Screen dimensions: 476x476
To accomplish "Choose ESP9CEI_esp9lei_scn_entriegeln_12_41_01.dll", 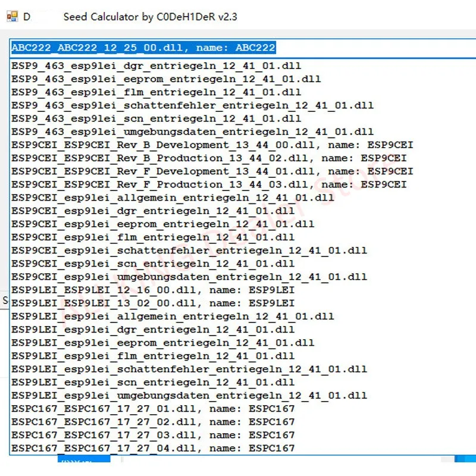I will tap(153, 264).
